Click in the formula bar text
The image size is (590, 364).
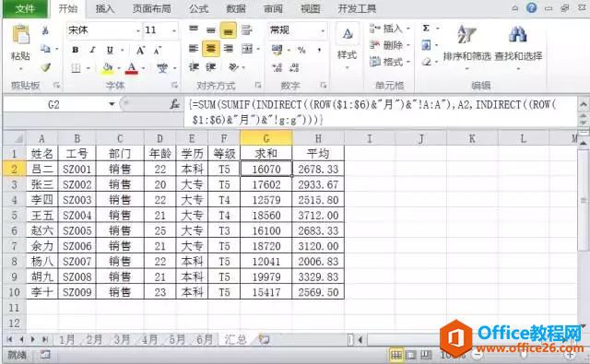point(381,112)
